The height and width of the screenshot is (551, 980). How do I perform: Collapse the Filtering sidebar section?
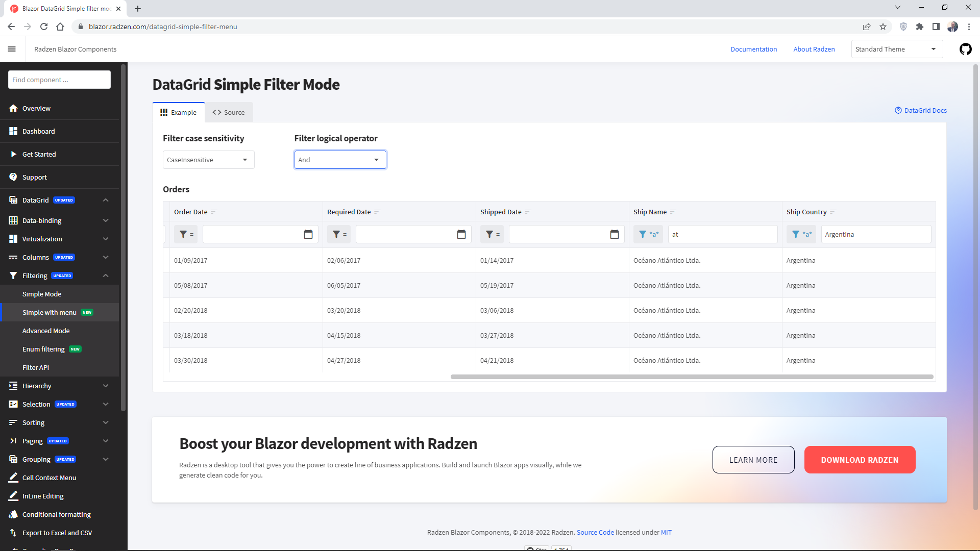(x=106, y=275)
